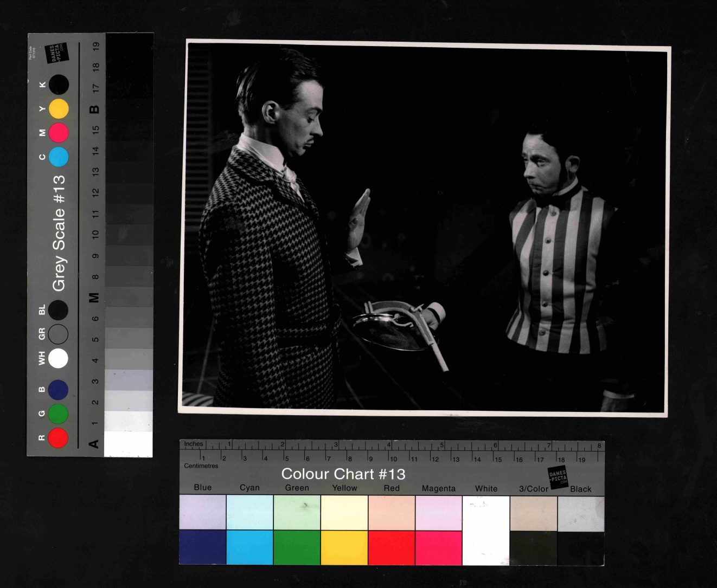Click the red R circle on Grey Scale card
717x588 pixels.
pos(58,438)
